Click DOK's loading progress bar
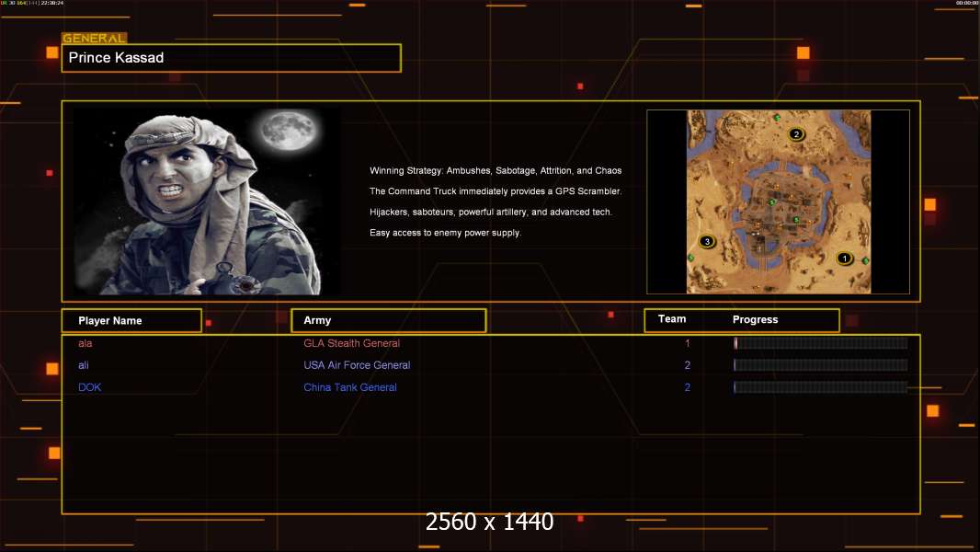Screen dimensions: 980x552 [x=821, y=387]
